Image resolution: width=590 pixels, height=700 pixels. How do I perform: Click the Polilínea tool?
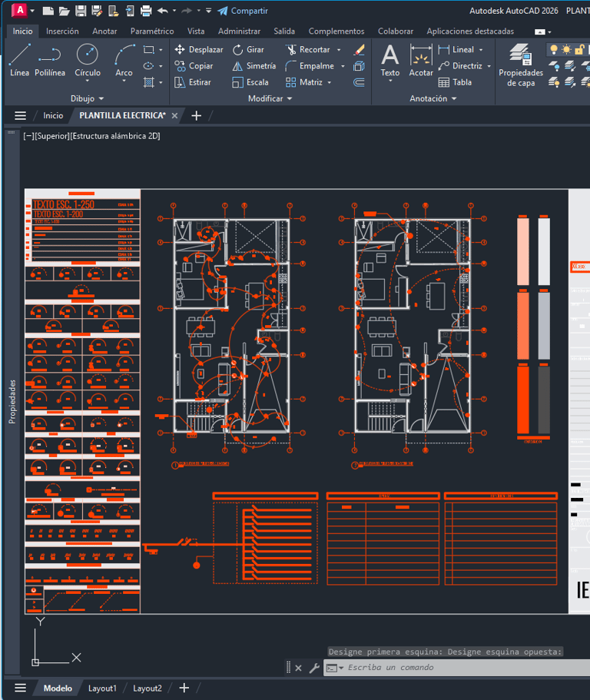point(50,61)
